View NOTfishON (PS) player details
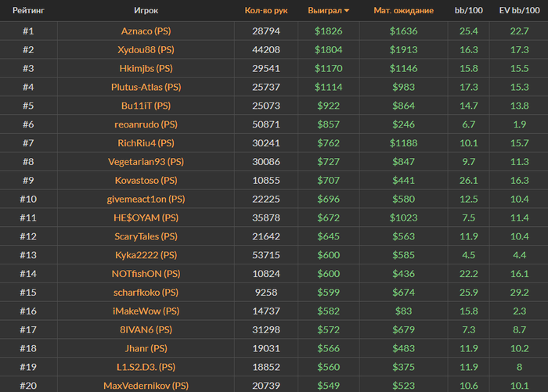Viewport: 548px width, 392px height. (146, 274)
